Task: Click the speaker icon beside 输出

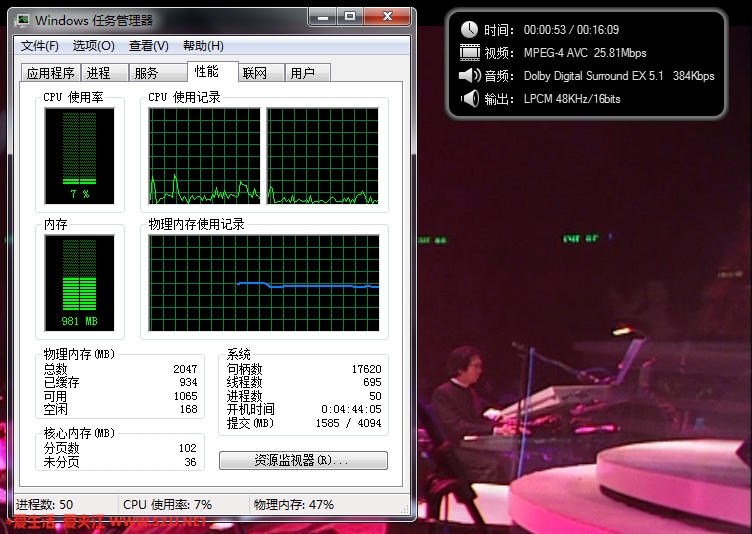Action: pos(470,98)
